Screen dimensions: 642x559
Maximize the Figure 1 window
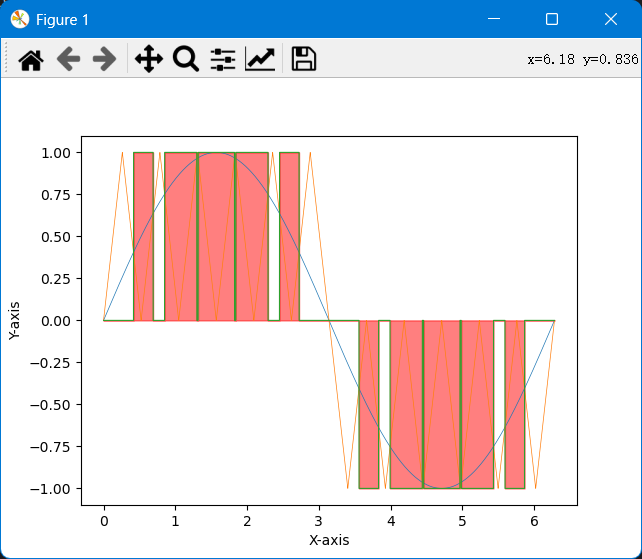click(552, 19)
